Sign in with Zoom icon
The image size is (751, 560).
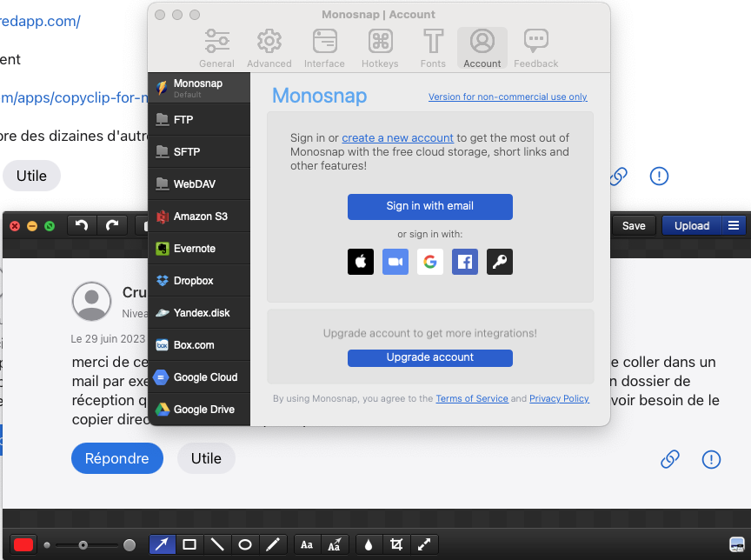coord(395,262)
